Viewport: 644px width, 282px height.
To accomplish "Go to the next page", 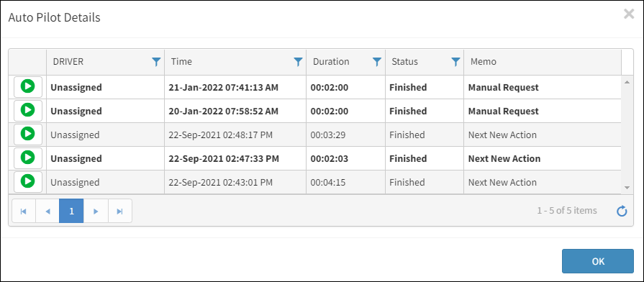I will click(x=96, y=211).
